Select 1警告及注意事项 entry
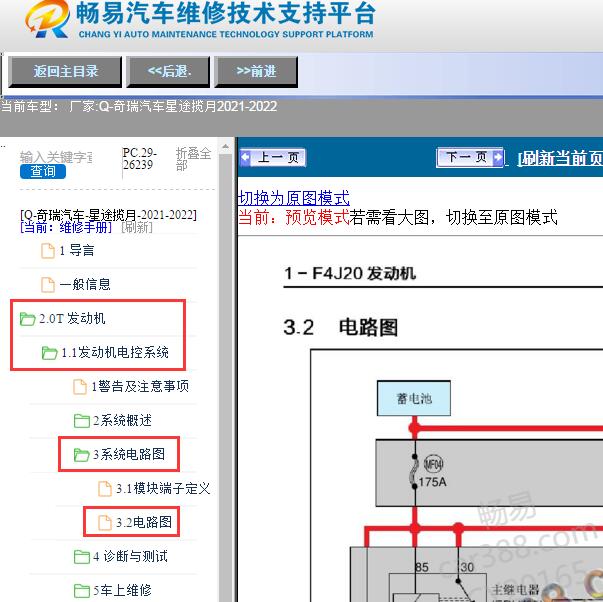This screenshot has height=602, width=603. coord(140,387)
